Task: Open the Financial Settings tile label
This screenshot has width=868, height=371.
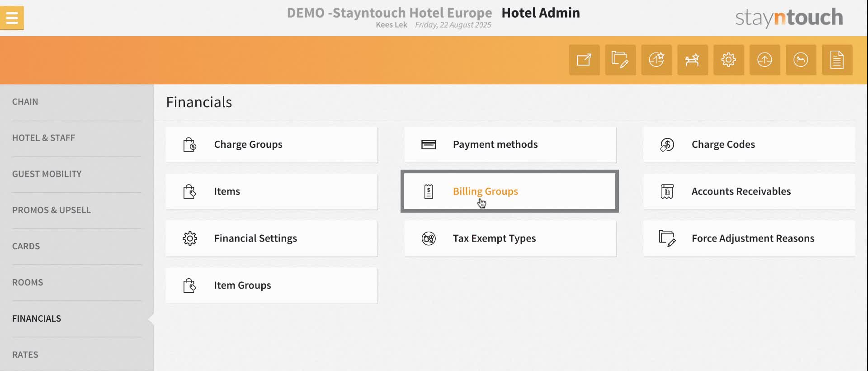Action: point(255,238)
